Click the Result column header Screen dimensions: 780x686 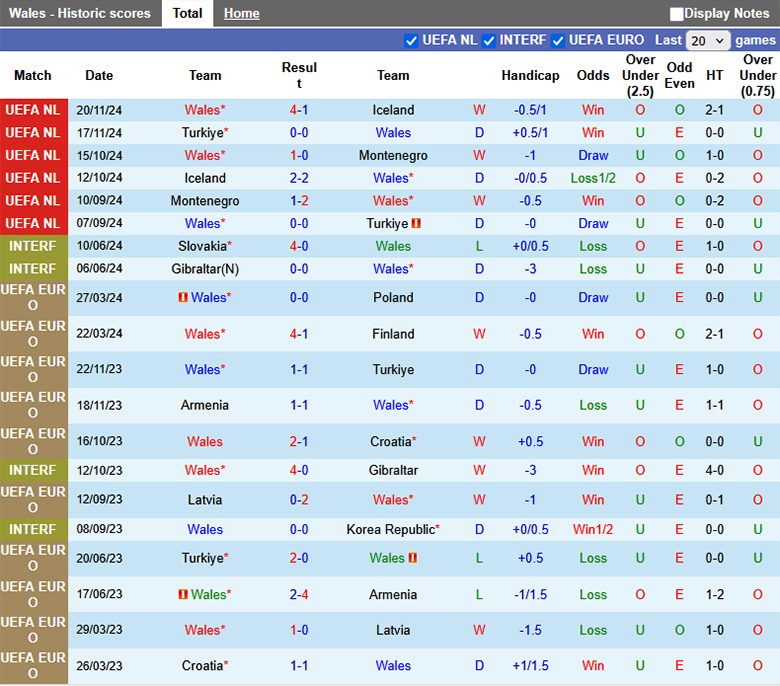coord(299,76)
